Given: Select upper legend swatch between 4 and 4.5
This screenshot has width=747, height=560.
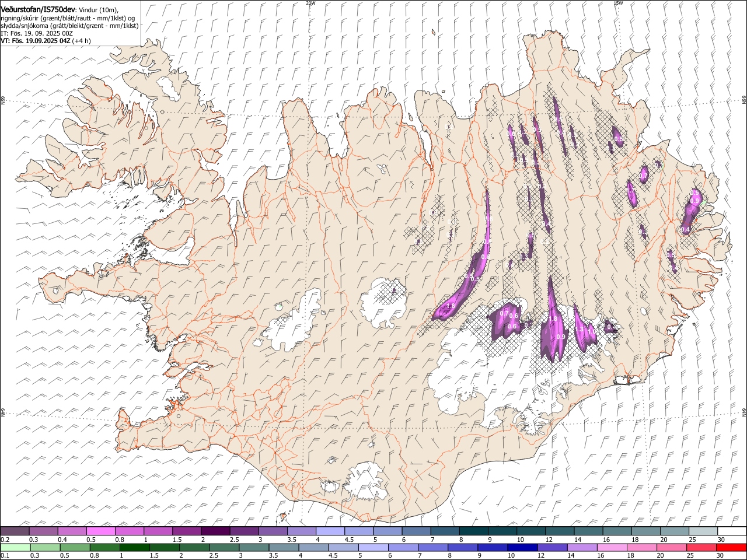Looking at the screenshot, I should [330, 531].
